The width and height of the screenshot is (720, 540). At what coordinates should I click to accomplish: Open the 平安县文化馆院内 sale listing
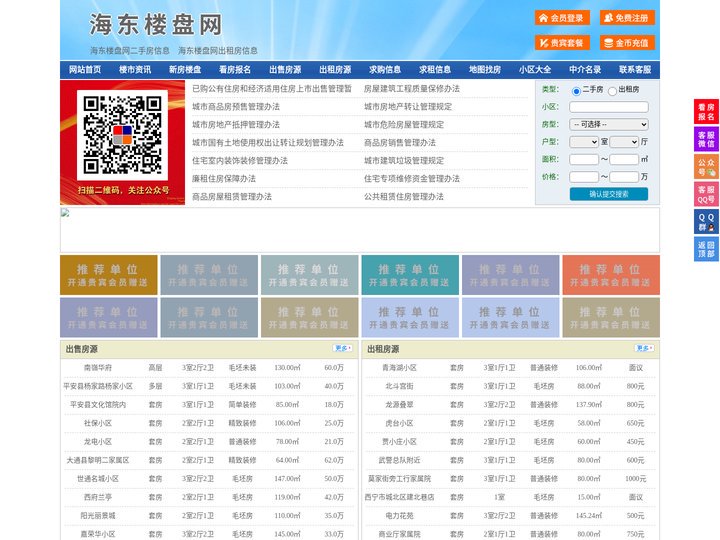click(x=98, y=405)
